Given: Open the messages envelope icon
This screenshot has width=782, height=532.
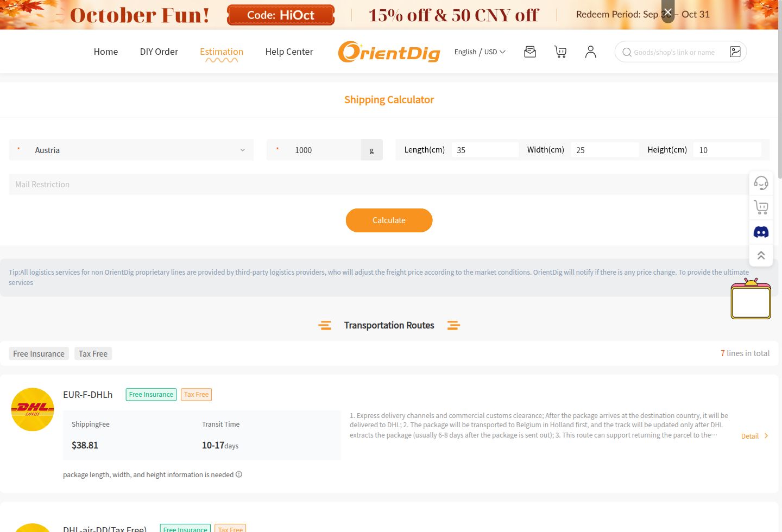Looking at the screenshot, I should point(530,52).
